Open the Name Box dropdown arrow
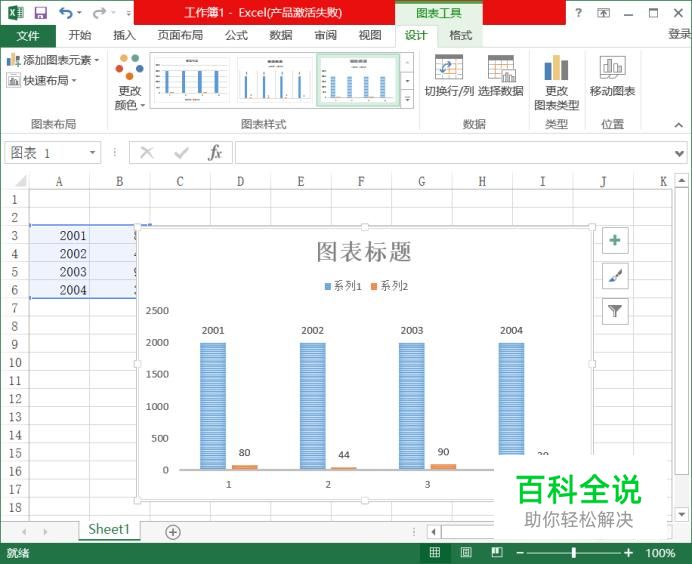The image size is (692, 564). click(92, 153)
